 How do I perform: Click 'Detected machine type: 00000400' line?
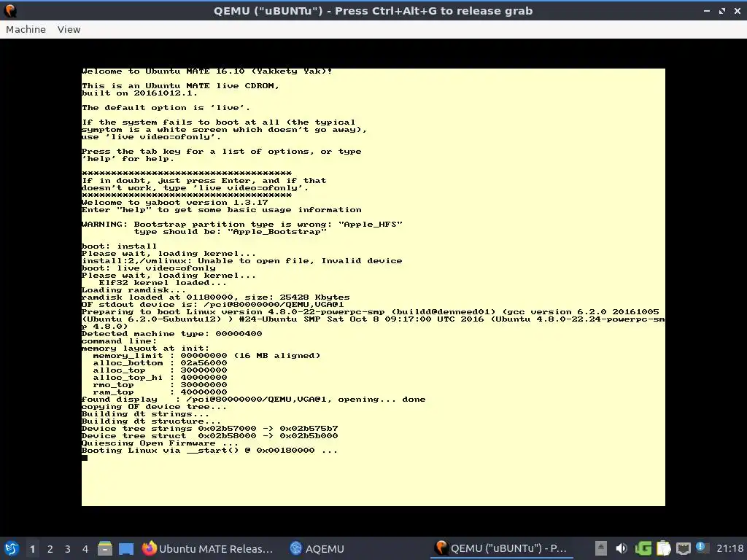[x=171, y=334]
